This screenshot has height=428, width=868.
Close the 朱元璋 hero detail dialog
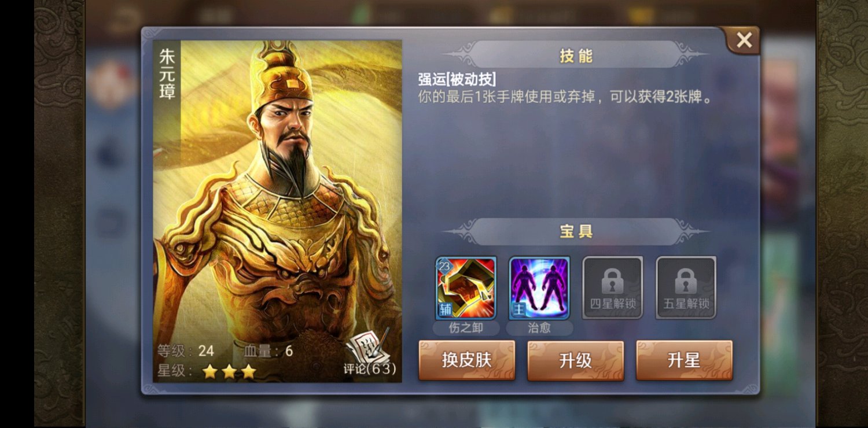click(744, 40)
